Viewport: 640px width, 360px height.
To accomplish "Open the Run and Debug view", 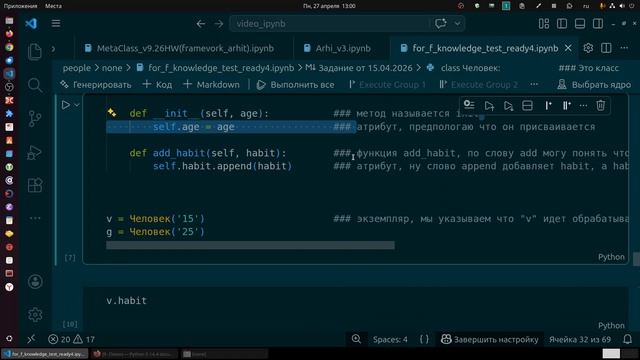I will [x=35, y=152].
